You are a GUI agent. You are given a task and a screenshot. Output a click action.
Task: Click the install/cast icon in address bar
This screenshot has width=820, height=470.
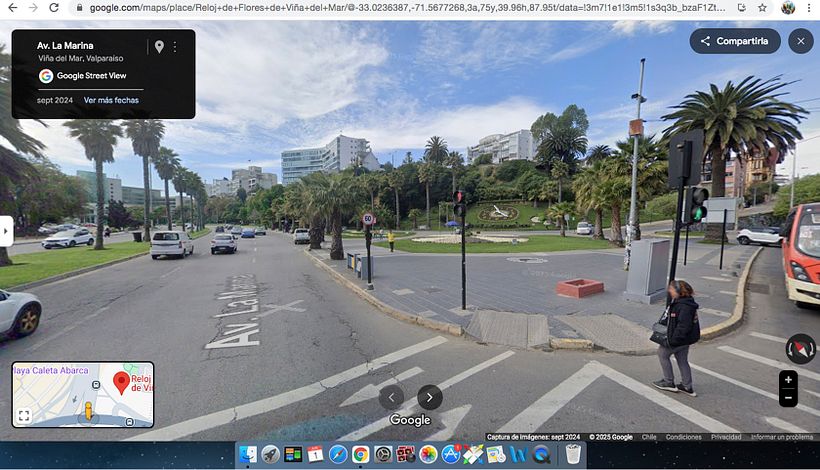click(741, 8)
